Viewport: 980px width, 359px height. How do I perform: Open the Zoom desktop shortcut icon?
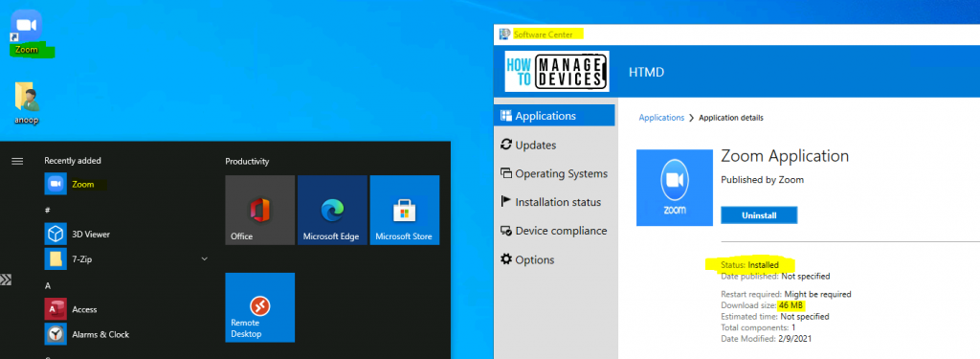coord(26,26)
